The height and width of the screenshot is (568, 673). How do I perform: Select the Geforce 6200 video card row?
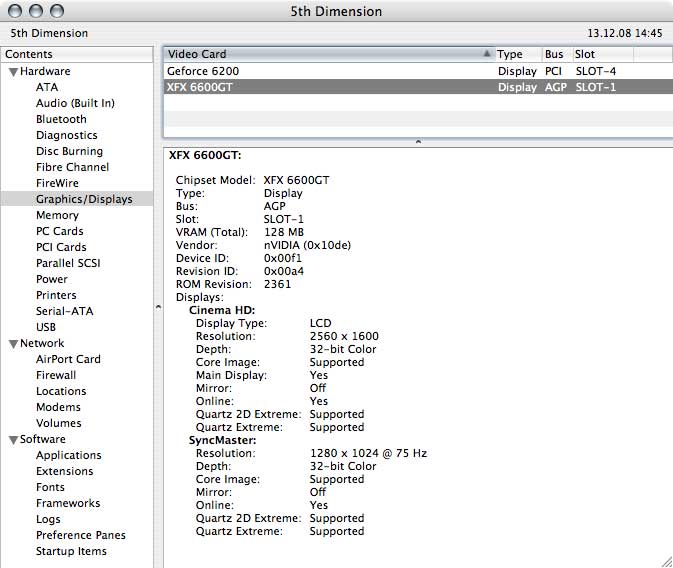203,72
